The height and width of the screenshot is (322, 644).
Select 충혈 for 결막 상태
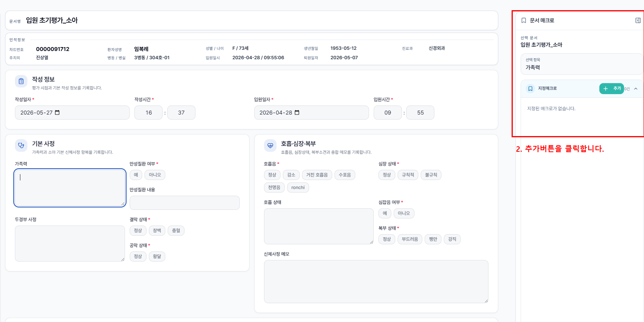point(176,231)
